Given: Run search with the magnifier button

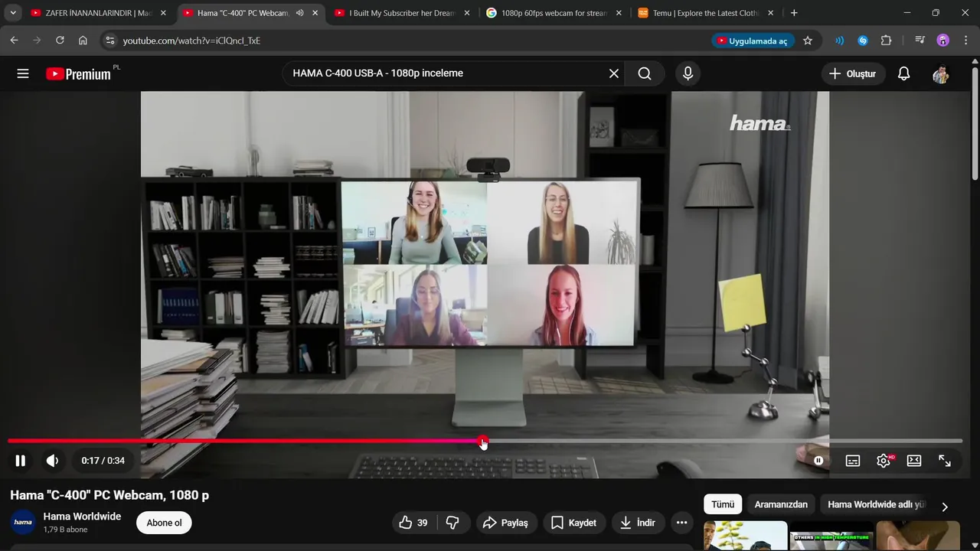Looking at the screenshot, I should coord(645,73).
